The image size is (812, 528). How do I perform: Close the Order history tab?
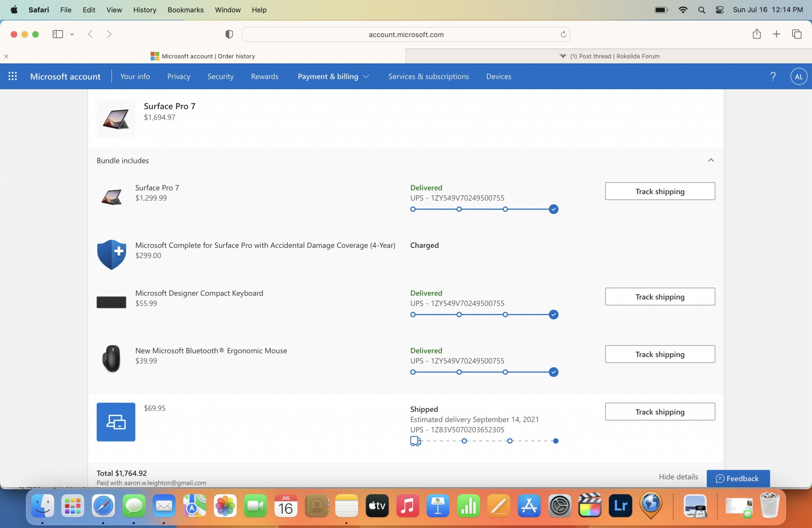[x=6, y=56]
